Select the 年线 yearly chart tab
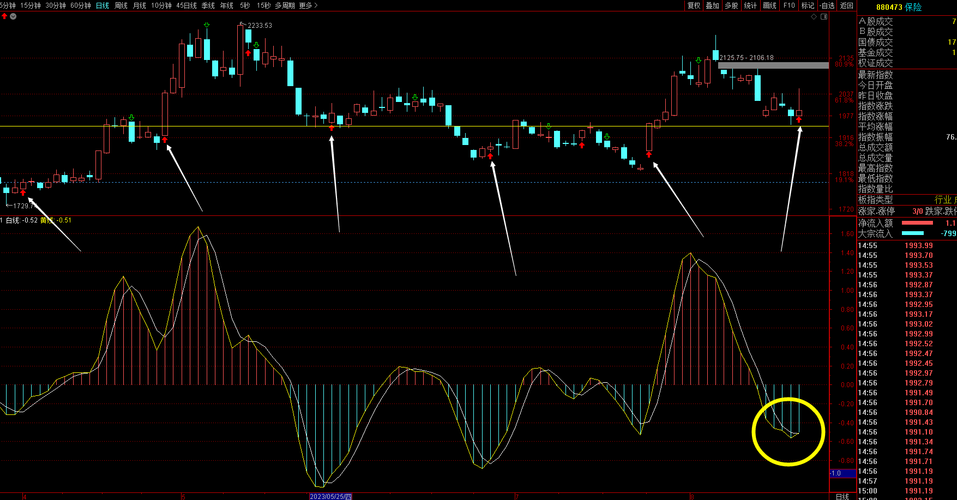This screenshot has width=957, height=500. tap(226, 5)
